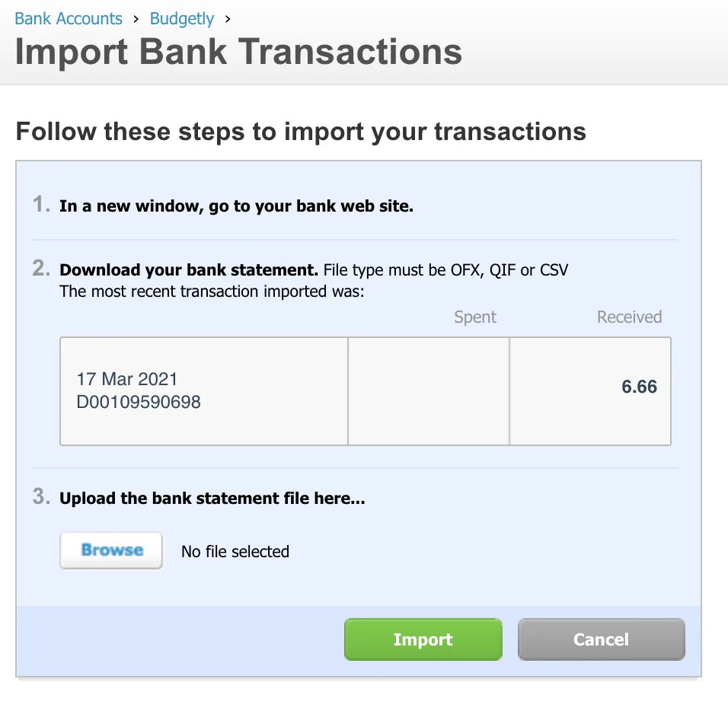Click the empty Spent cell
The height and width of the screenshot is (714, 728).
pos(429,390)
